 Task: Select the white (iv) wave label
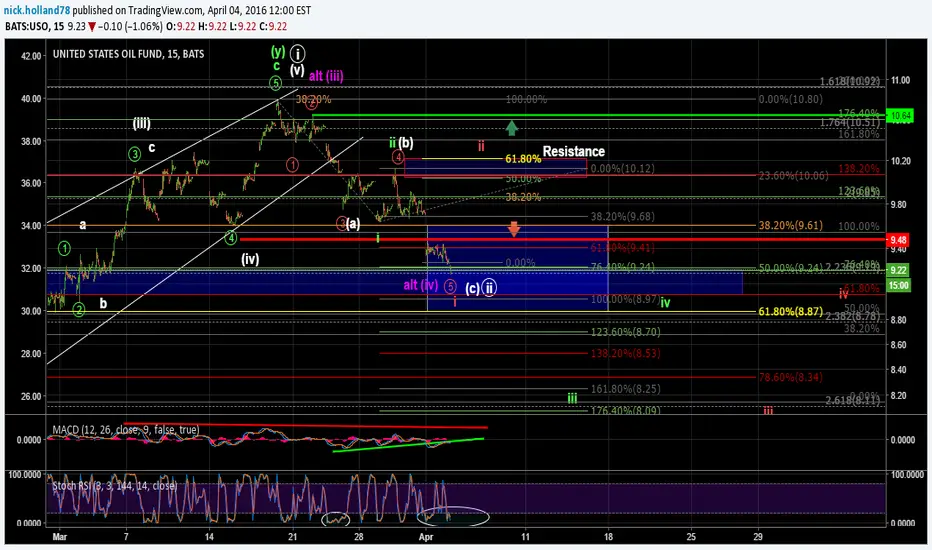(250, 259)
